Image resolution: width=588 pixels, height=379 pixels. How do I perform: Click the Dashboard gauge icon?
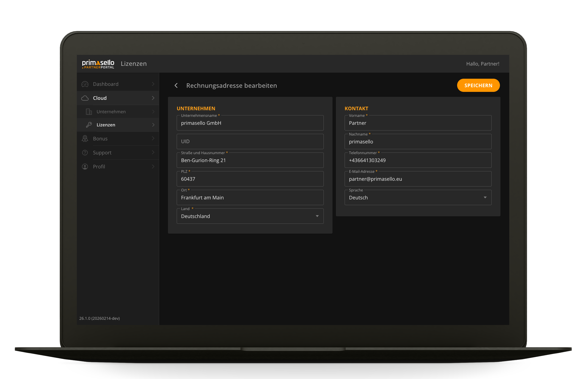point(85,84)
